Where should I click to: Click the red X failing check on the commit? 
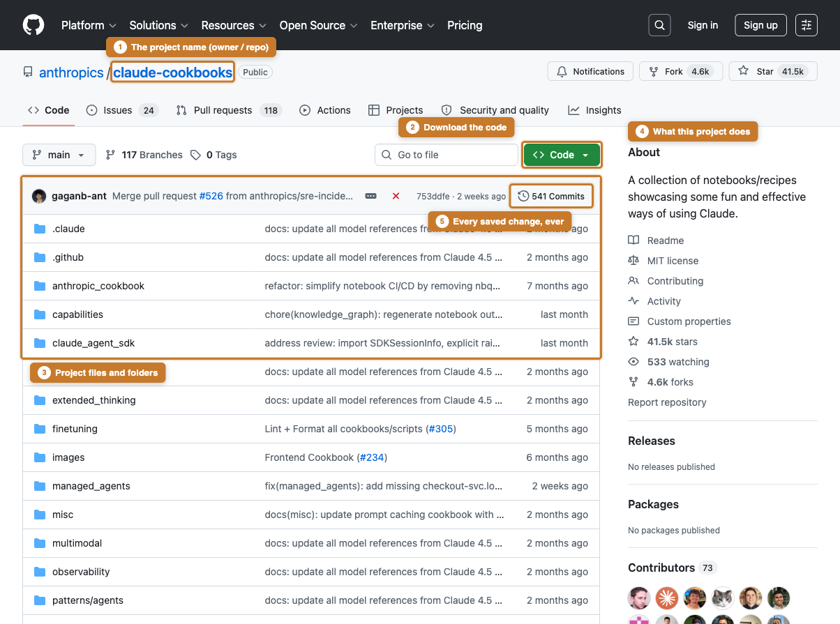click(x=396, y=196)
